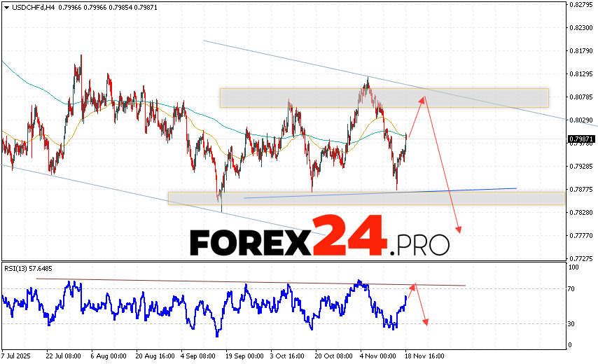Click the upward red arrowhead in RSI panel
The width and height of the screenshot is (598, 364).
click(413, 286)
